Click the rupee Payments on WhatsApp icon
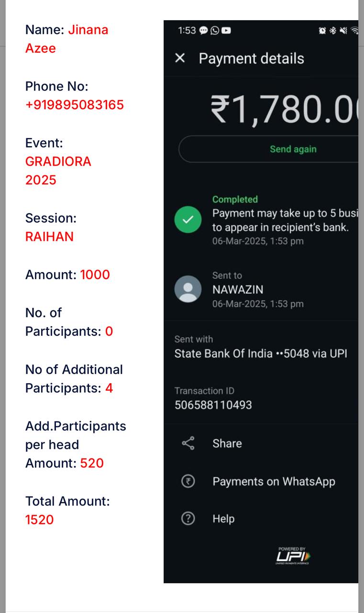 click(x=188, y=481)
